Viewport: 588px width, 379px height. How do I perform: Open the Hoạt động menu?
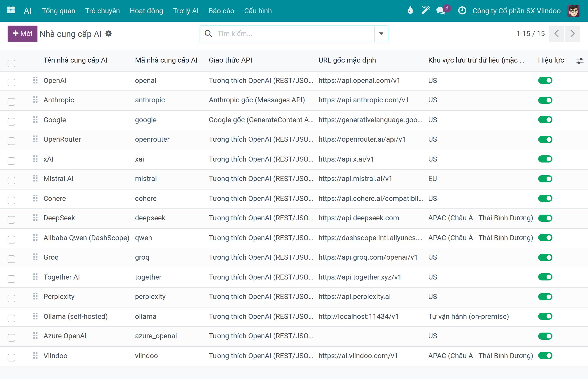(146, 11)
